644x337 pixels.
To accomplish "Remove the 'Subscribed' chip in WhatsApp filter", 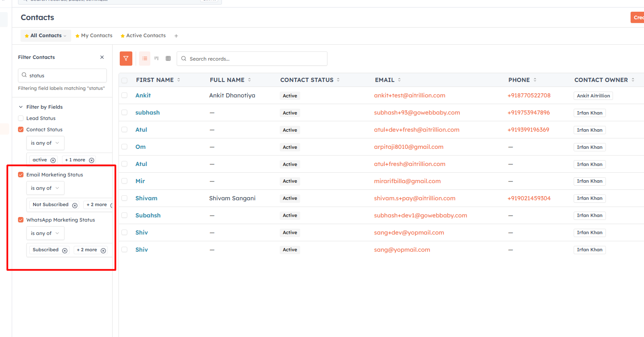I will click(65, 250).
